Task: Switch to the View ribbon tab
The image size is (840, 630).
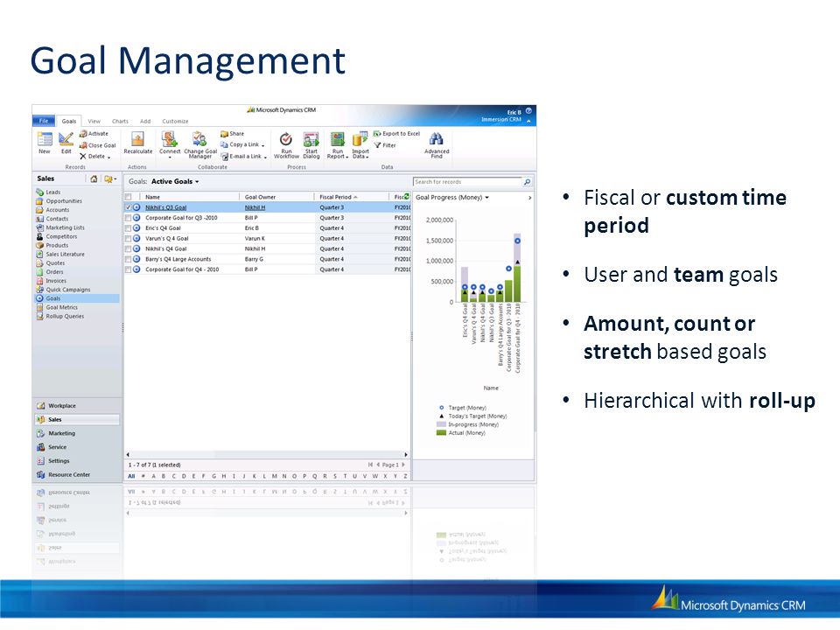Action: (94, 122)
